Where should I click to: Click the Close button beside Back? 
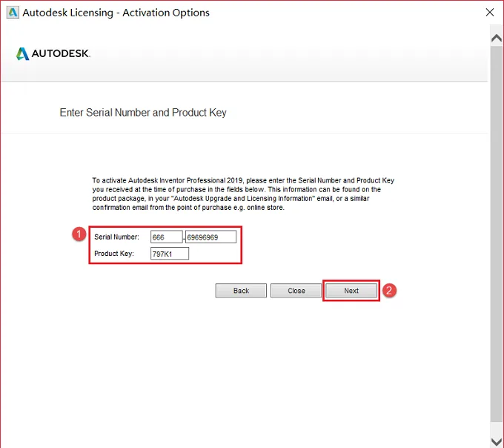tap(296, 291)
